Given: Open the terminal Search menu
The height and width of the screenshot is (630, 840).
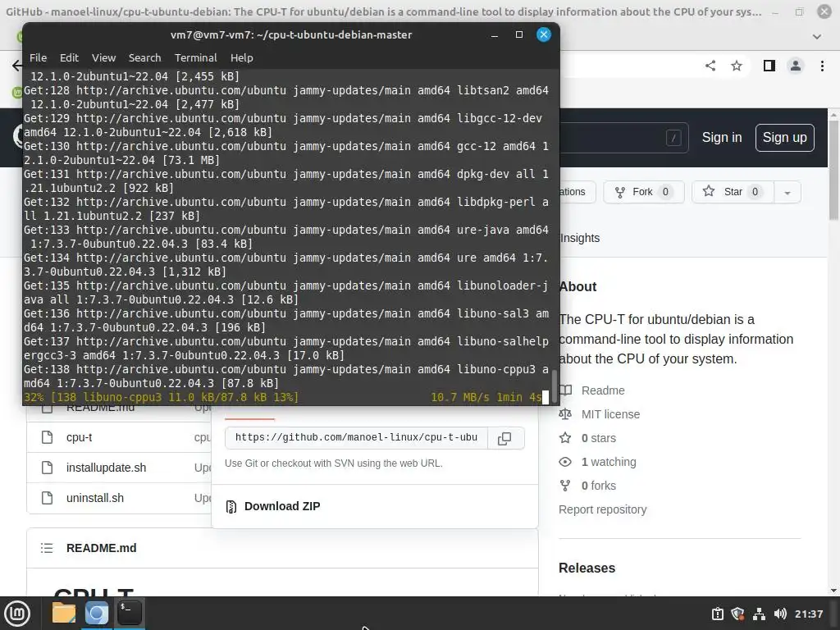Looking at the screenshot, I should pyautogui.click(x=144, y=58).
